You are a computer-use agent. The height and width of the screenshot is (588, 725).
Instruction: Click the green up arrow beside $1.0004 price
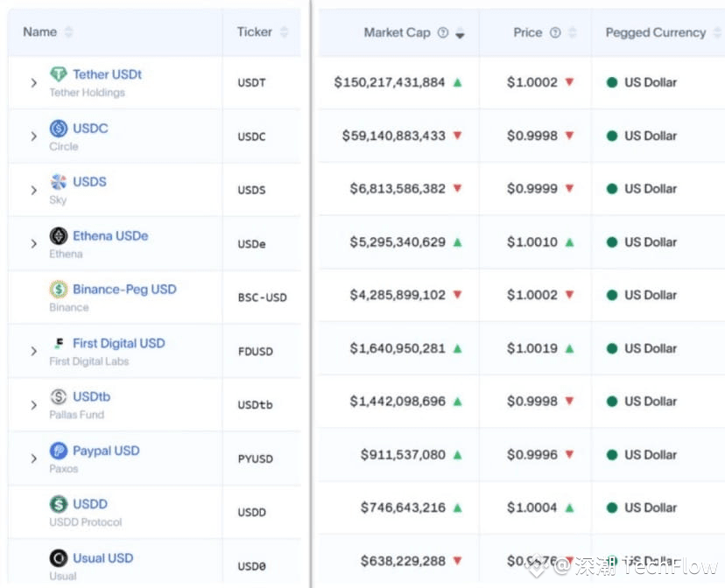point(569,508)
